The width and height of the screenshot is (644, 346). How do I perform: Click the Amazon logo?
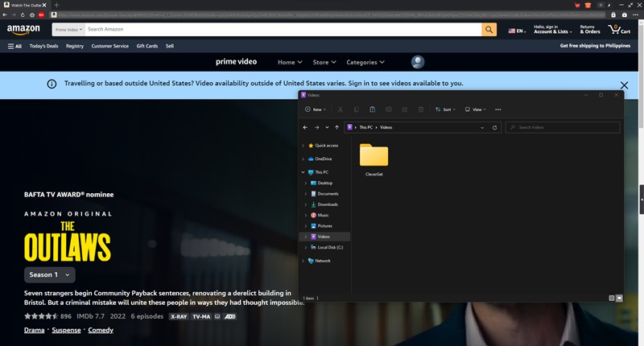click(23, 30)
